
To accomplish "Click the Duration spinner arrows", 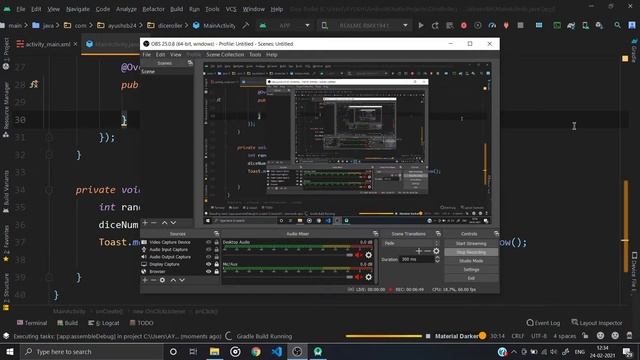I will pos(438,259).
